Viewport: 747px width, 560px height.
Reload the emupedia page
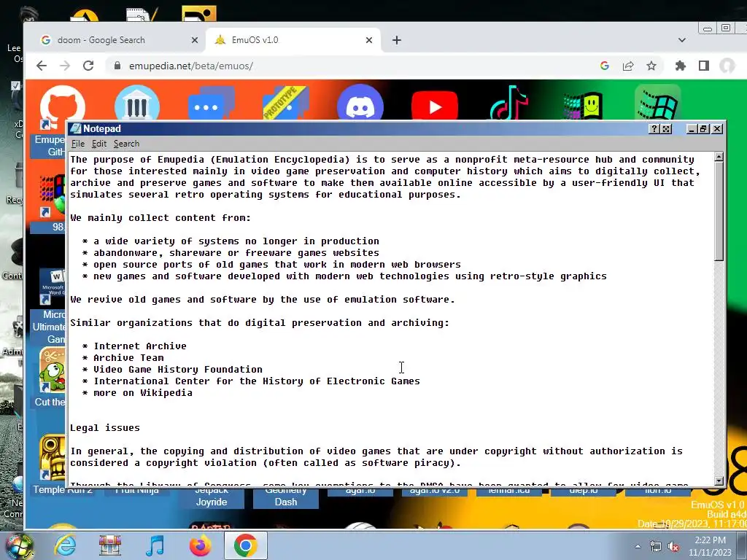[x=88, y=66]
